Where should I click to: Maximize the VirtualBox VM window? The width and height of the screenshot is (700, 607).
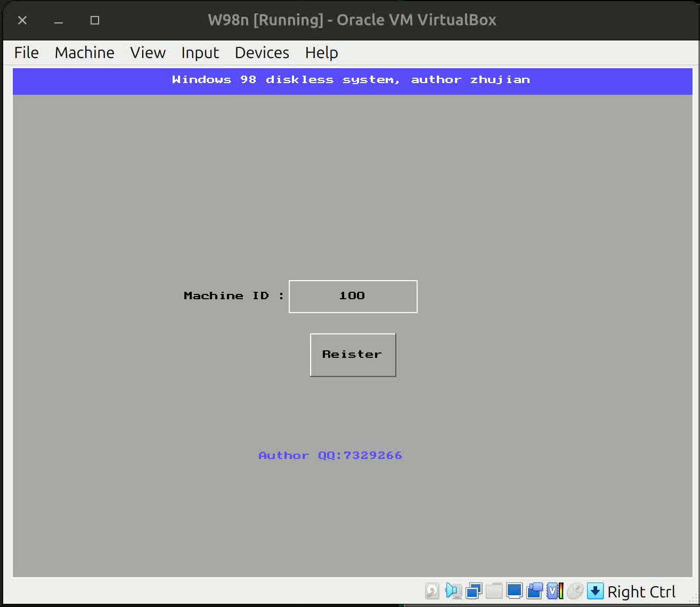point(95,20)
